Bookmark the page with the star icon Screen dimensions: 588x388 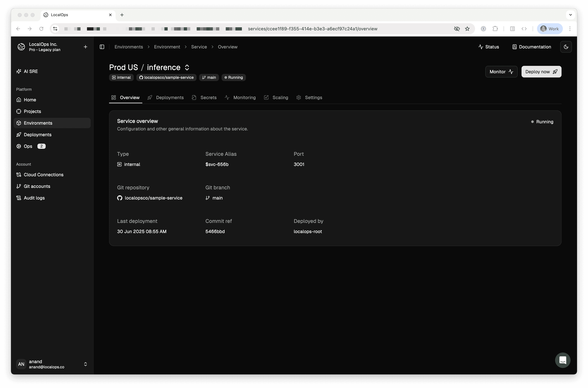coord(467,29)
